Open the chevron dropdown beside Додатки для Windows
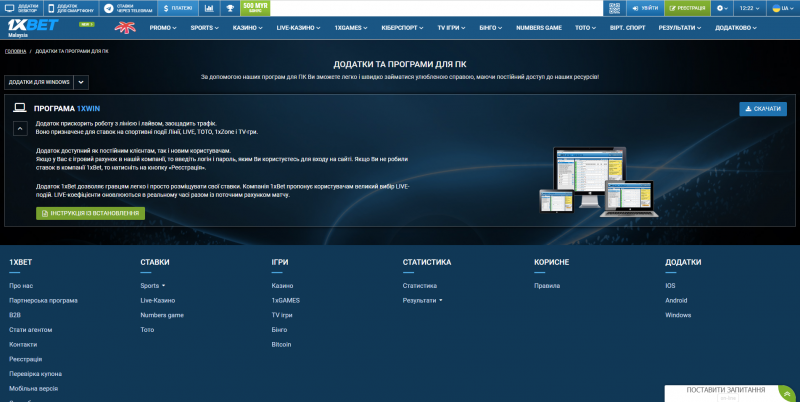800x402 pixels. [x=81, y=82]
